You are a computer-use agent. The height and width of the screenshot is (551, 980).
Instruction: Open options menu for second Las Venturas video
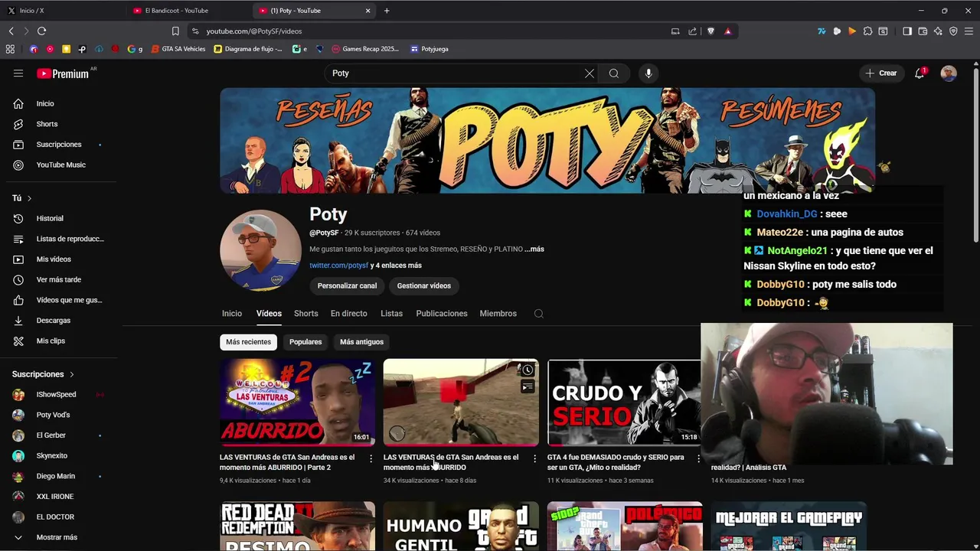(x=535, y=459)
